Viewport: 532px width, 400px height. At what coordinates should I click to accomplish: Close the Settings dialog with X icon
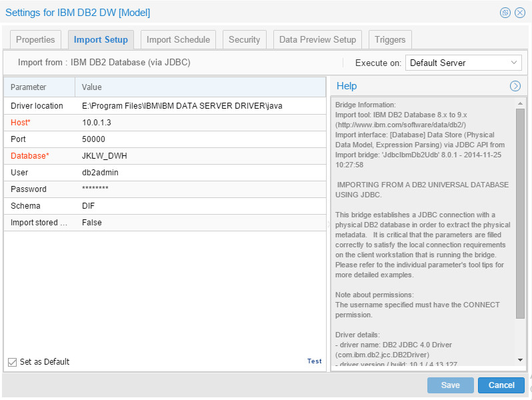[520, 13]
